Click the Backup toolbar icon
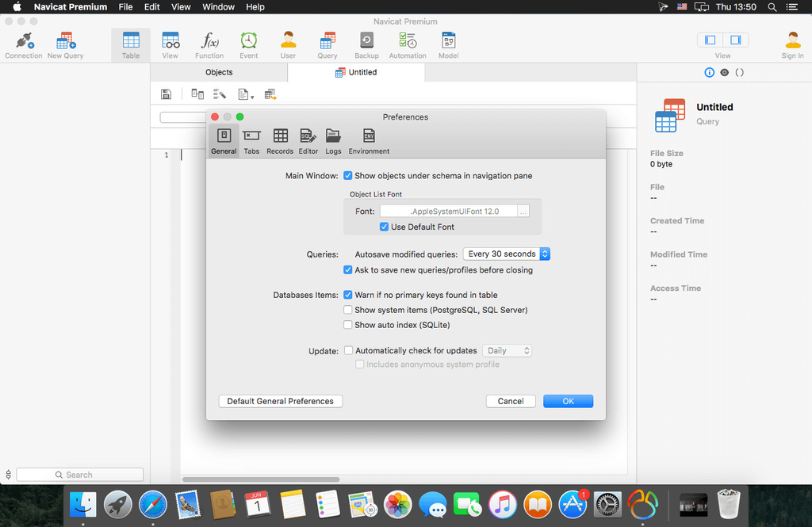Image resolution: width=812 pixels, height=527 pixels. [x=366, y=44]
